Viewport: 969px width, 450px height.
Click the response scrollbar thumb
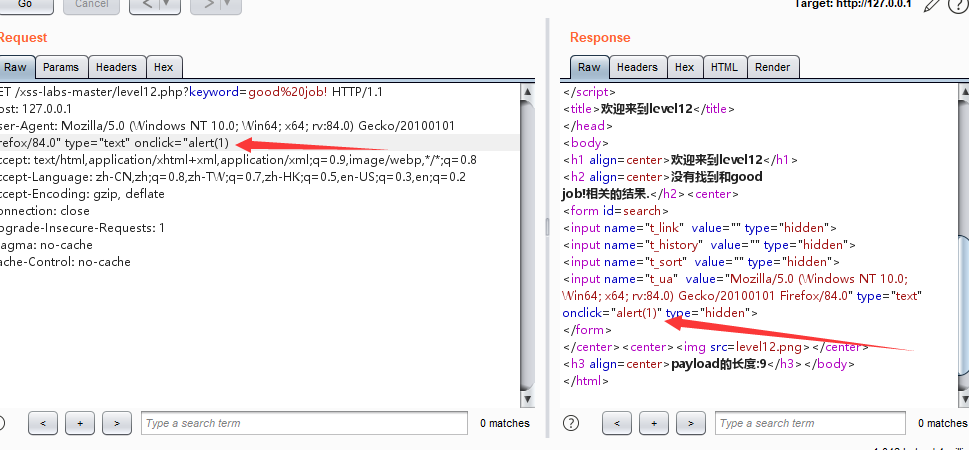[963, 306]
